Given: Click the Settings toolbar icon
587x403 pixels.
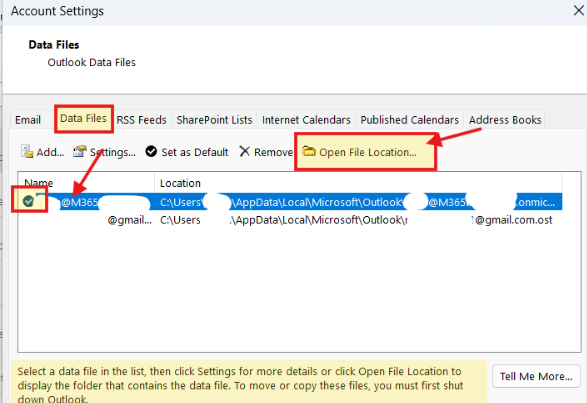Looking at the screenshot, I should (80, 151).
